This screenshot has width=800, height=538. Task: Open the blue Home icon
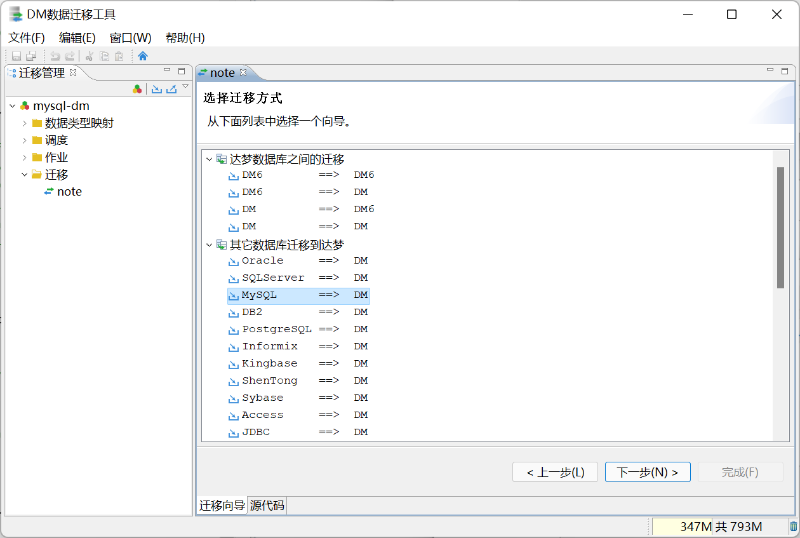click(143, 56)
